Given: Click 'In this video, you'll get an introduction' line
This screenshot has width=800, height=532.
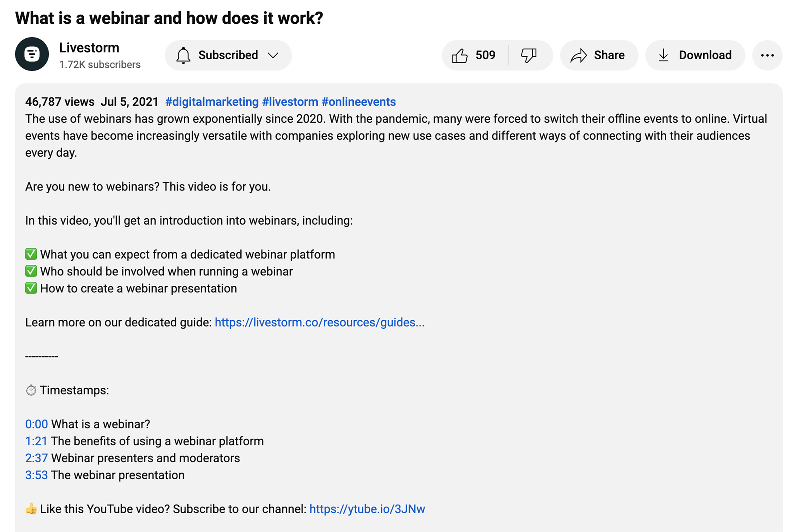Looking at the screenshot, I should pos(189,221).
